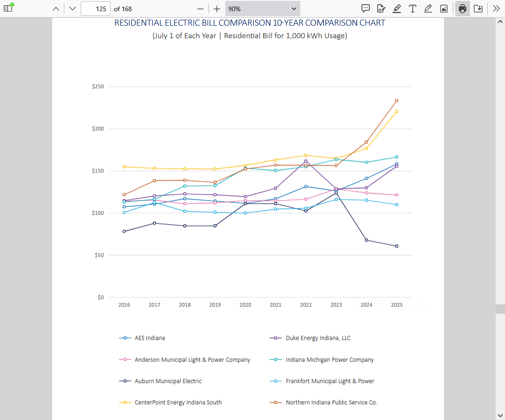Click the page number field showing 125

95,8
